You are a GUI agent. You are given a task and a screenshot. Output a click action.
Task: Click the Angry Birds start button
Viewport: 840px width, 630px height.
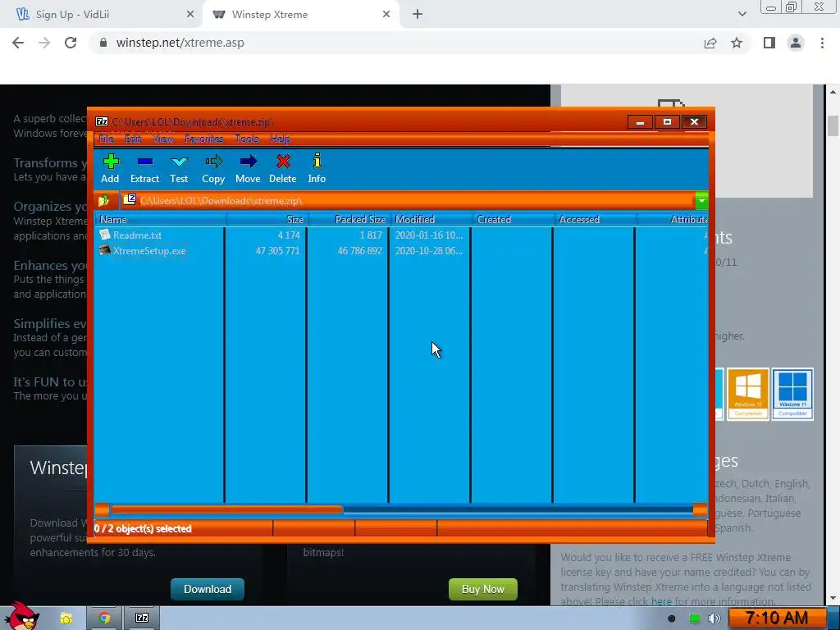(21, 616)
